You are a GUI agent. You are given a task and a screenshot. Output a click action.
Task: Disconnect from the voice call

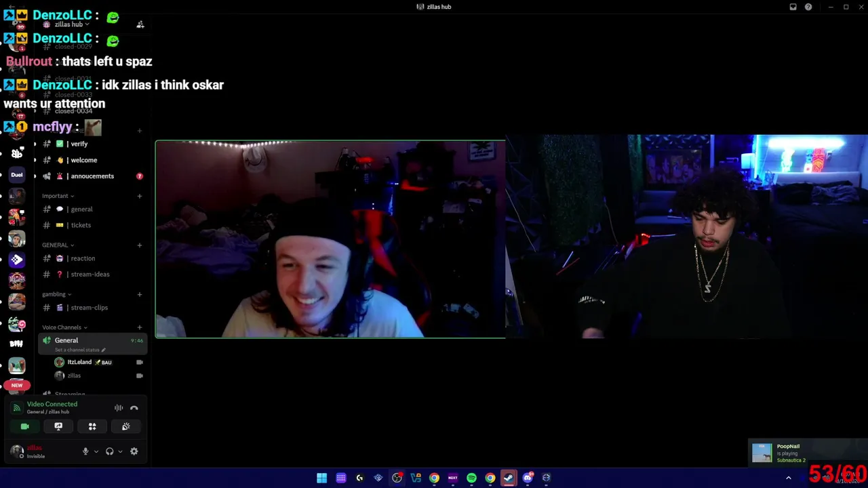[x=134, y=408]
